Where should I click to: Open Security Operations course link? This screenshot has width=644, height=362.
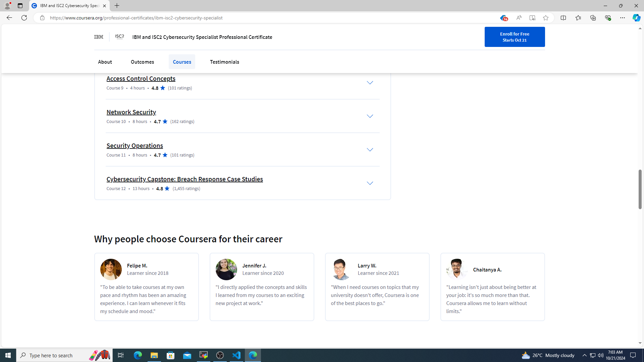pos(135,145)
